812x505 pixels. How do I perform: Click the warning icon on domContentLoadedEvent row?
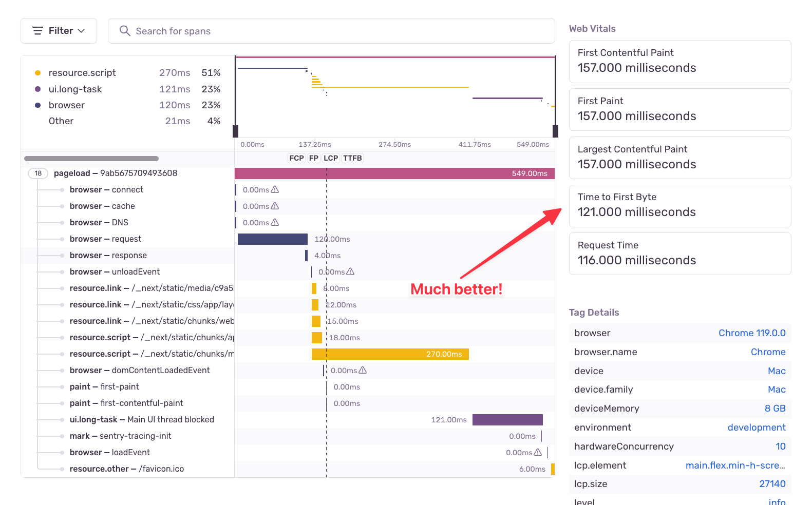pyautogui.click(x=363, y=370)
